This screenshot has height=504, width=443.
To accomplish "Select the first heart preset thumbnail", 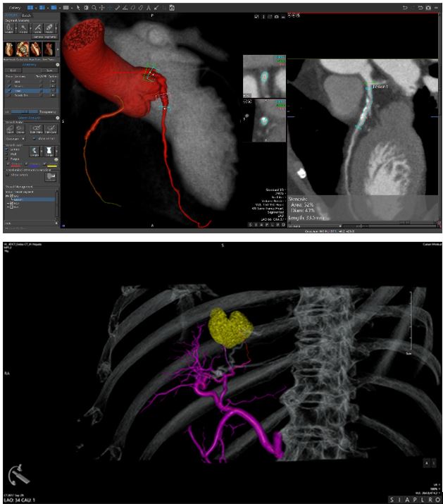I will (11, 50).
